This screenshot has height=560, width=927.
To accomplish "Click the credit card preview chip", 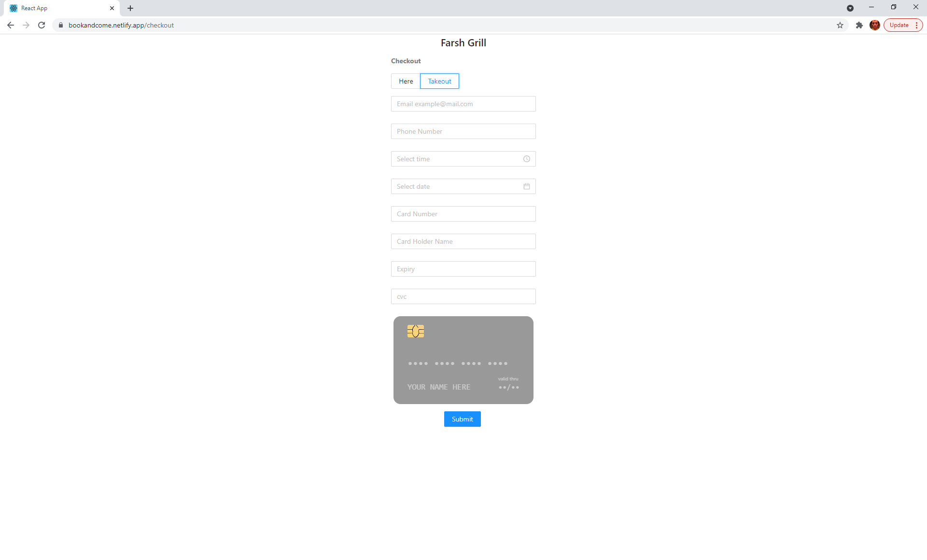I will tap(415, 331).
